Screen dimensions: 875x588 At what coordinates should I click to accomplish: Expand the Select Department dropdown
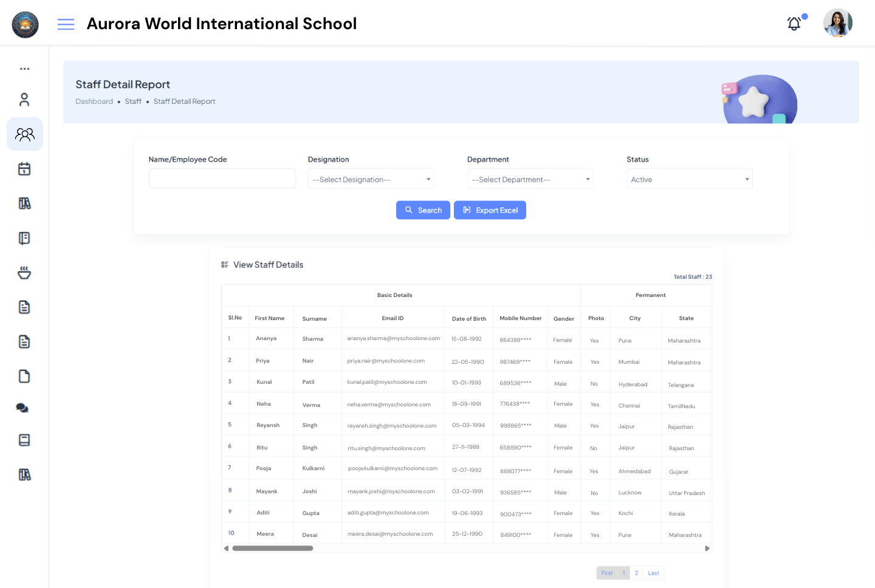(530, 179)
